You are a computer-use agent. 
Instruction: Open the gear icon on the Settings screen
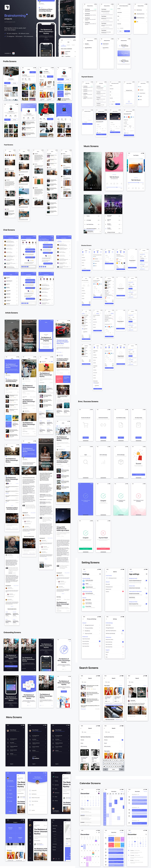[x=100, y=574]
